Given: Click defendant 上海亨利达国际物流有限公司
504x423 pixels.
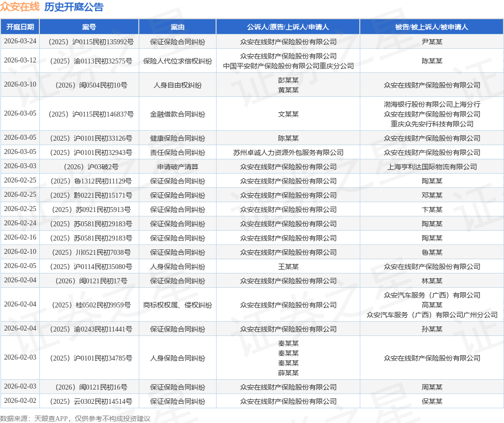Looking at the screenshot, I should 432,167.
